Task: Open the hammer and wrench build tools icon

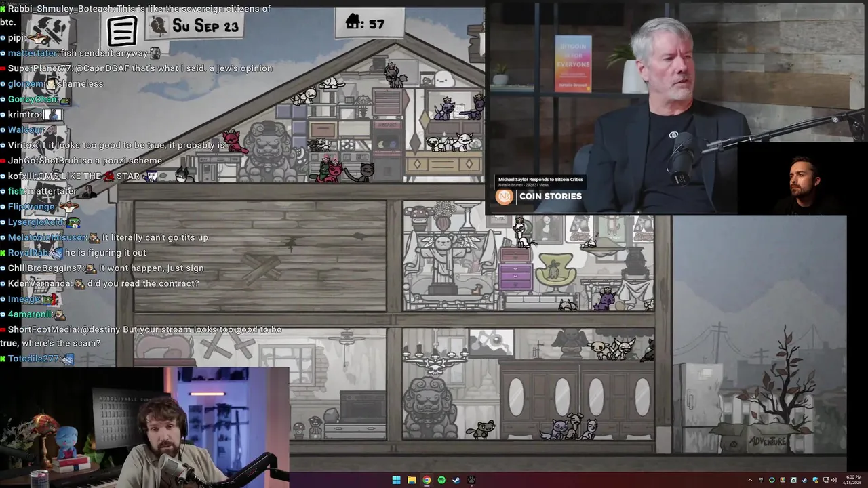Action: tap(52, 30)
